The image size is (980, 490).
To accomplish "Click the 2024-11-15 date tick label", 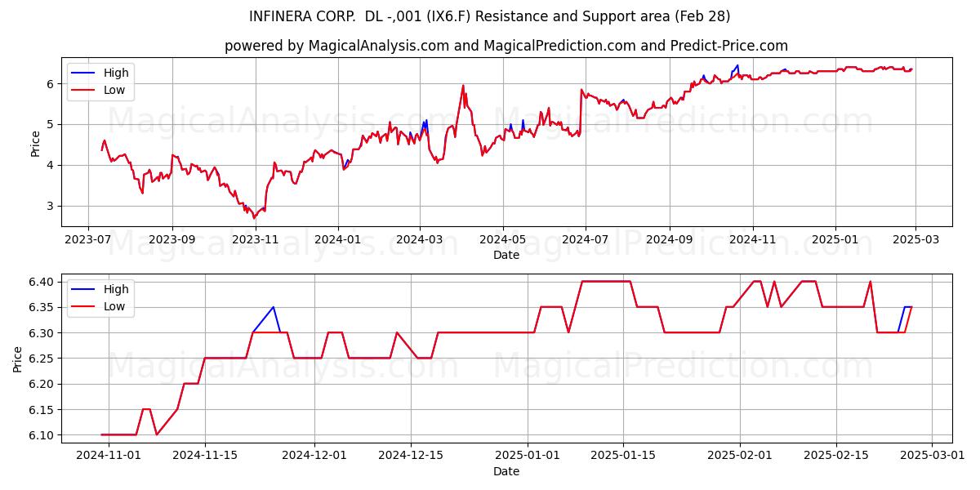I will 204,457.
